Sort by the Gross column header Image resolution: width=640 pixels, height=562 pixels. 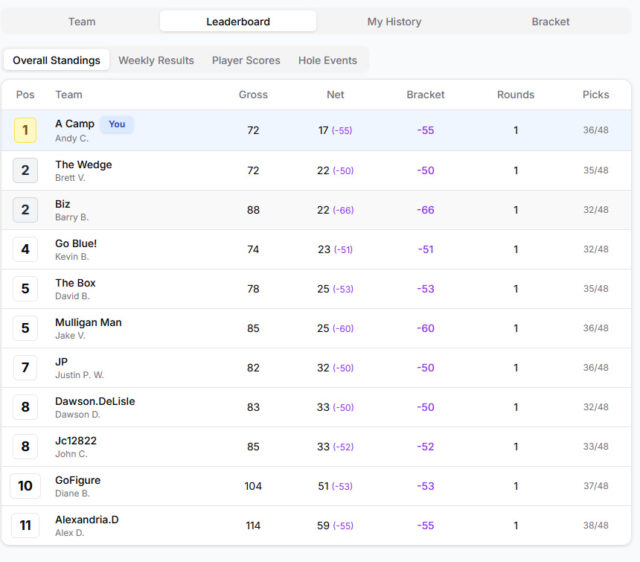[x=253, y=95]
